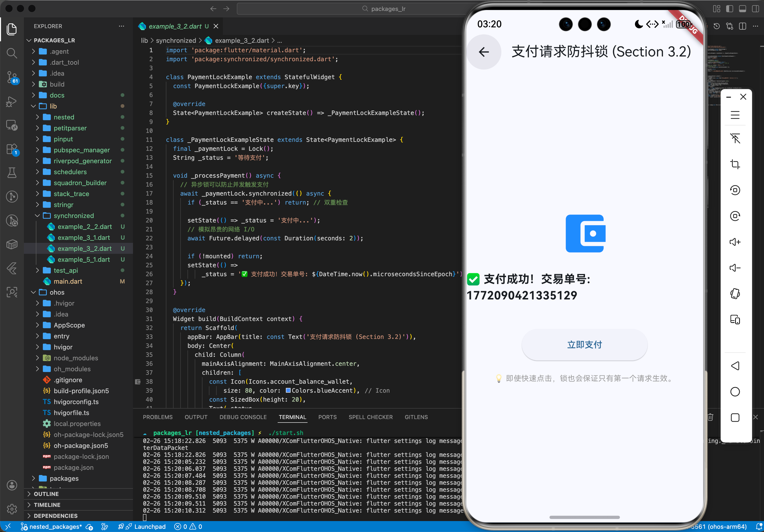
Task: Open the emulator hamburger menu
Action: coord(735,115)
